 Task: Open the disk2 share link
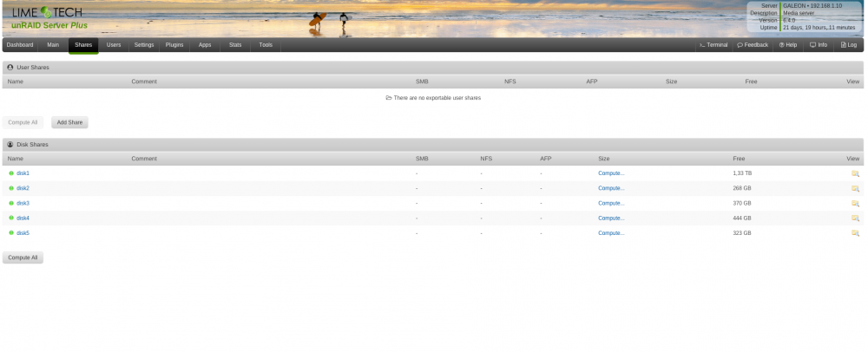[x=23, y=188]
